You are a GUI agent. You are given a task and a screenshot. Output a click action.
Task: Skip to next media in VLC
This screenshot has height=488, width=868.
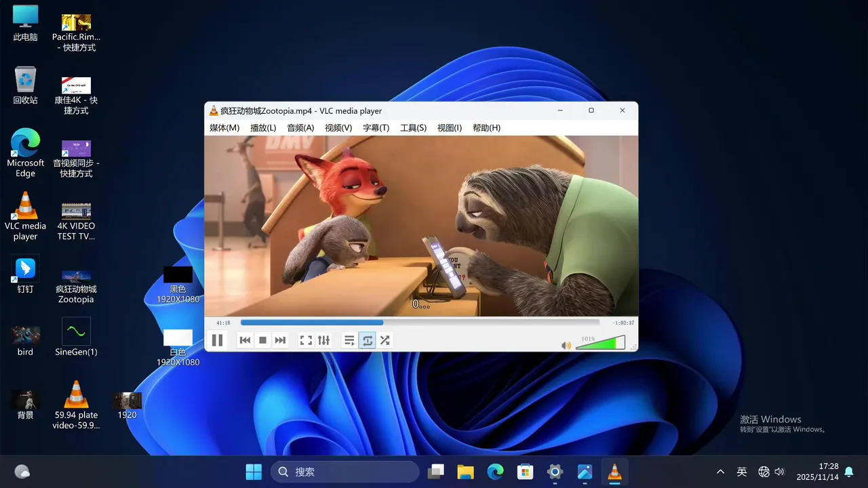[x=280, y=340]
